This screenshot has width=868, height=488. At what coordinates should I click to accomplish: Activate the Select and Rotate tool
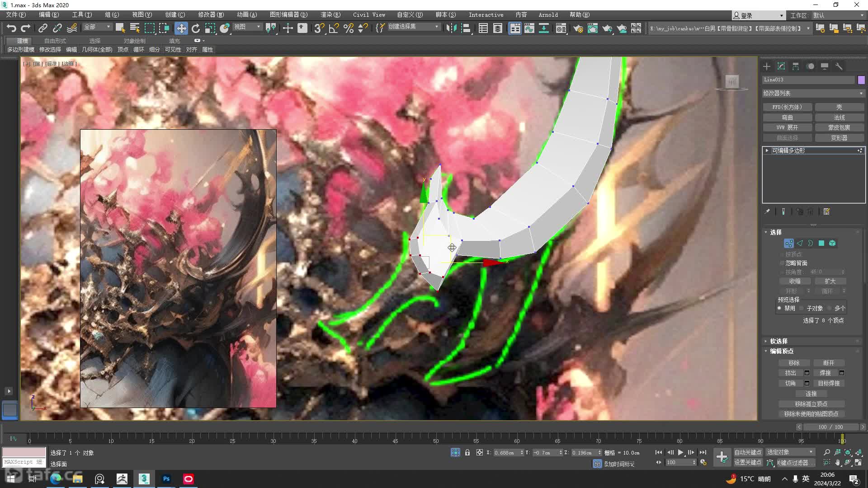click(195, 28)
